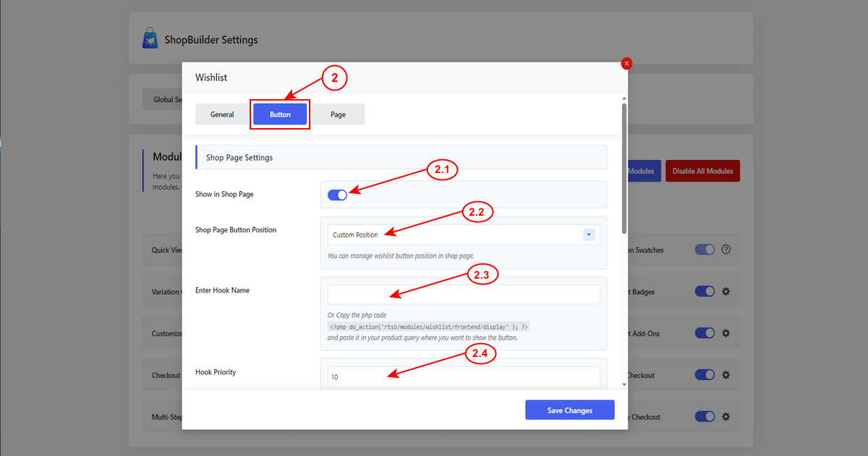The image size is (868, 456).
Task: Click the 'Shop Page Settings' section heading
Action: [239, 157]
